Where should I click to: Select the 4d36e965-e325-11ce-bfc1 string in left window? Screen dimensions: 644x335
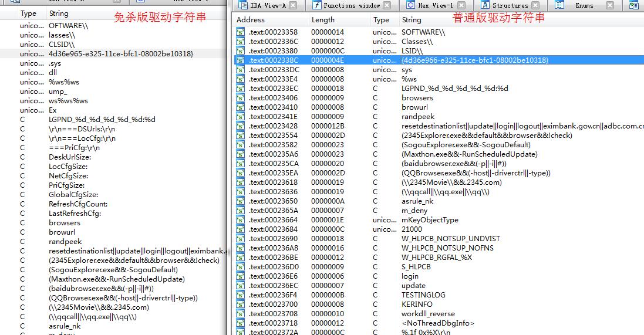[121, 54]
